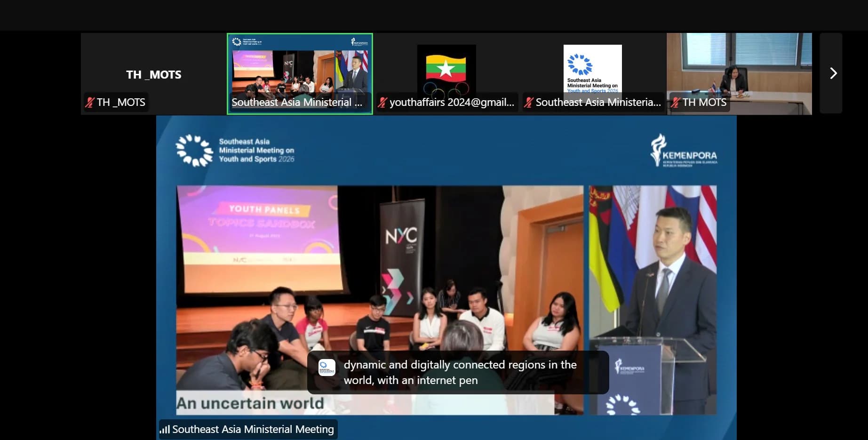Click muted microphone icon beside TH _MOTS

coord(90,102)
